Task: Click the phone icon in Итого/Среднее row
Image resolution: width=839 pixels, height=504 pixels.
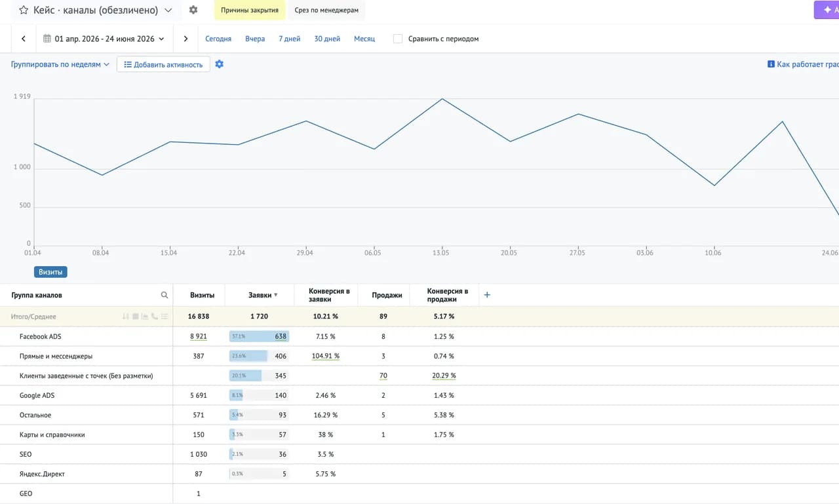Action: tap(155, 317)
